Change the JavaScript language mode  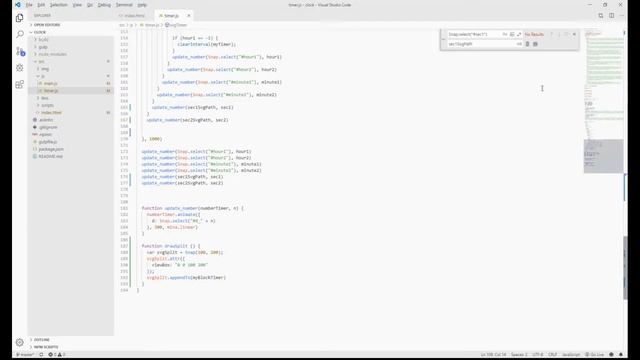(571, 355)
